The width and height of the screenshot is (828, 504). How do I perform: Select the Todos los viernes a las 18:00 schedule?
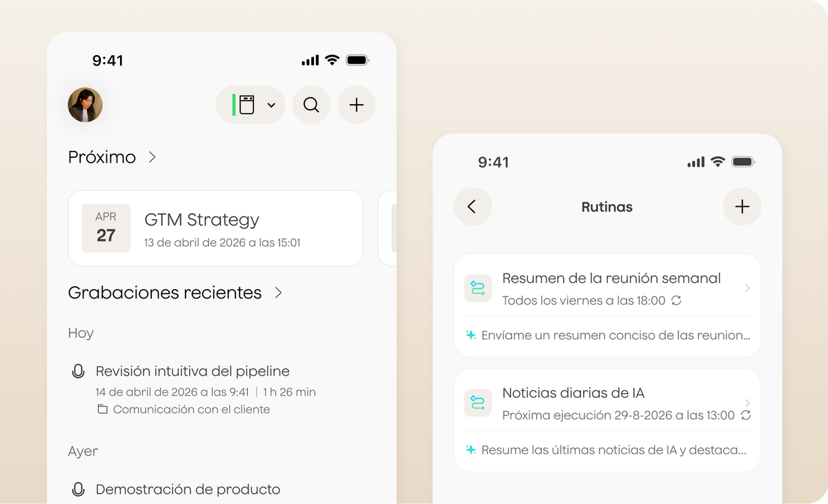pyautogui.click(x=584, y=301)
